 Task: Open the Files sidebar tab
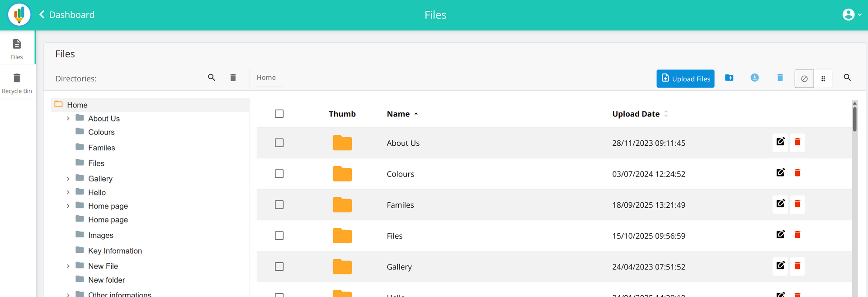click(x=17, y=49)
